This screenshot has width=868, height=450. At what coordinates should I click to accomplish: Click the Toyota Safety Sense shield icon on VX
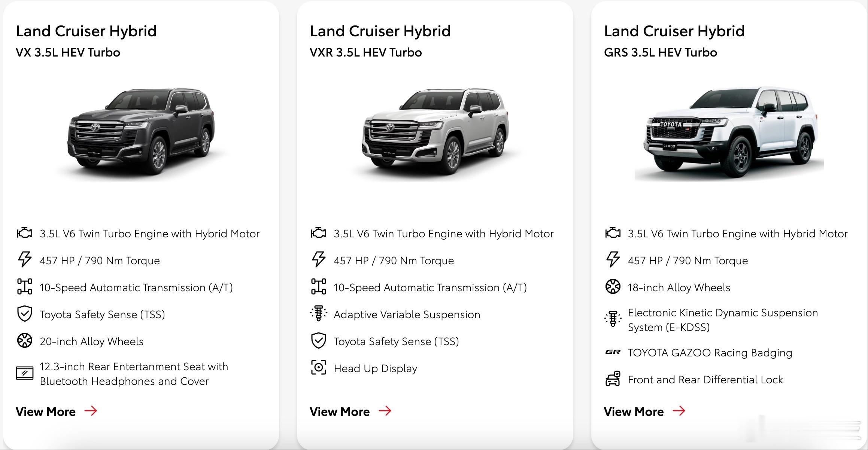click(25, 314)
